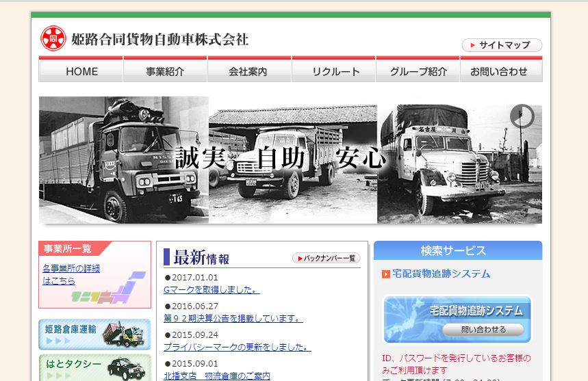The height and width of the screenshot is (381, 588).
Task: Click the 各事業所の詳細はこちら link
Action: pos(71,274)
